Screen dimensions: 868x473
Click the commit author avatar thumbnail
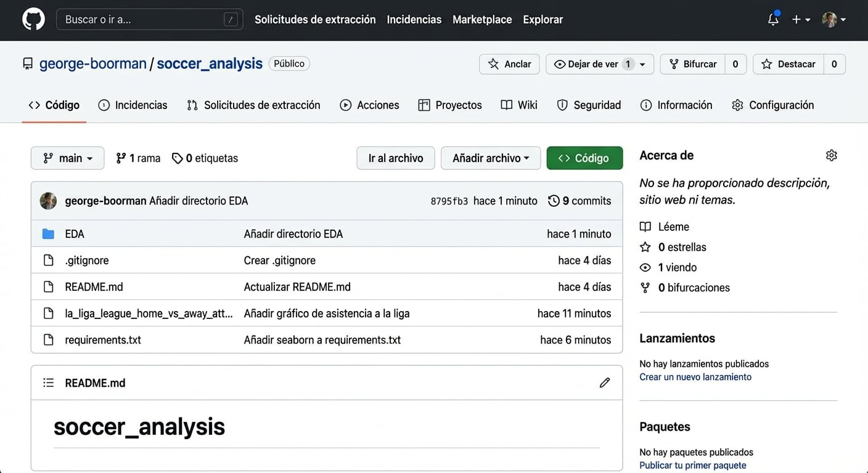48,201
